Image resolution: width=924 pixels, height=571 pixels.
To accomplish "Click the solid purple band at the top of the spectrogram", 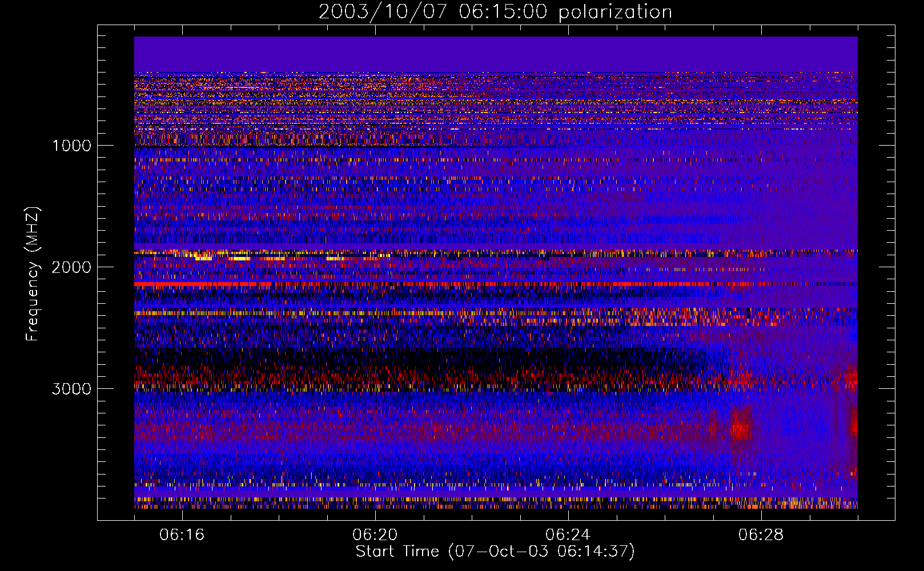I will (x=496, y=54).
